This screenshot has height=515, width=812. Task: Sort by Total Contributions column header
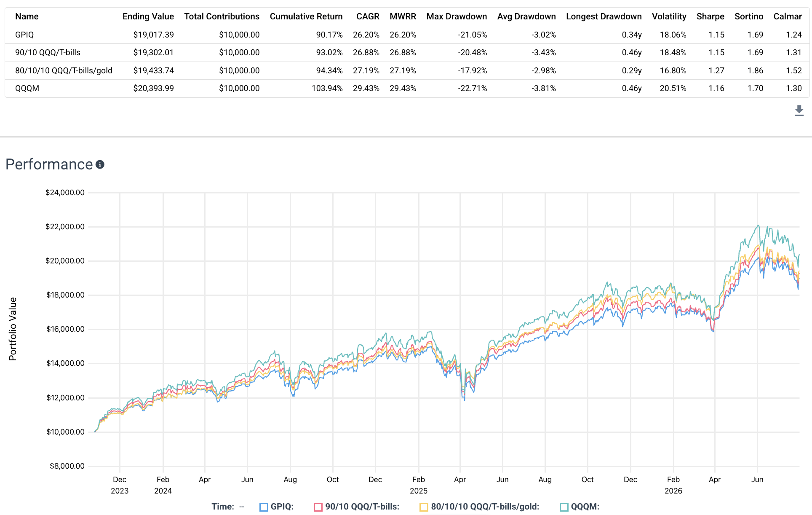coord(222,16)
